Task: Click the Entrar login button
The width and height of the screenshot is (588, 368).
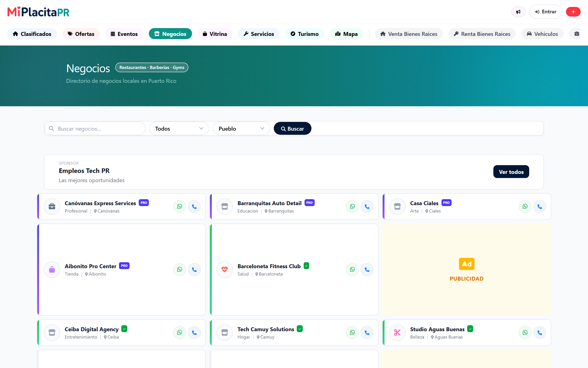Action: (546, 12)
